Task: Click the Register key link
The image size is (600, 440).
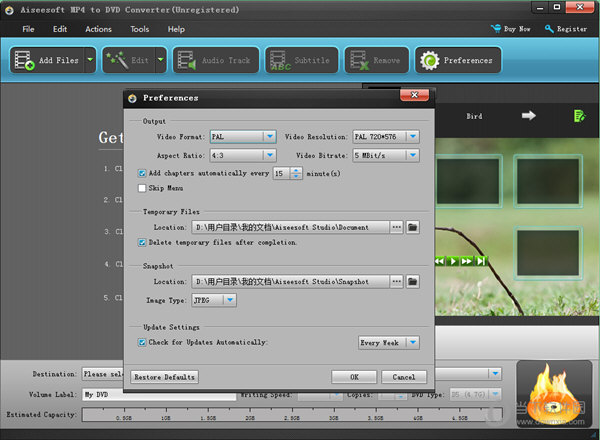Action: point(566,29)
